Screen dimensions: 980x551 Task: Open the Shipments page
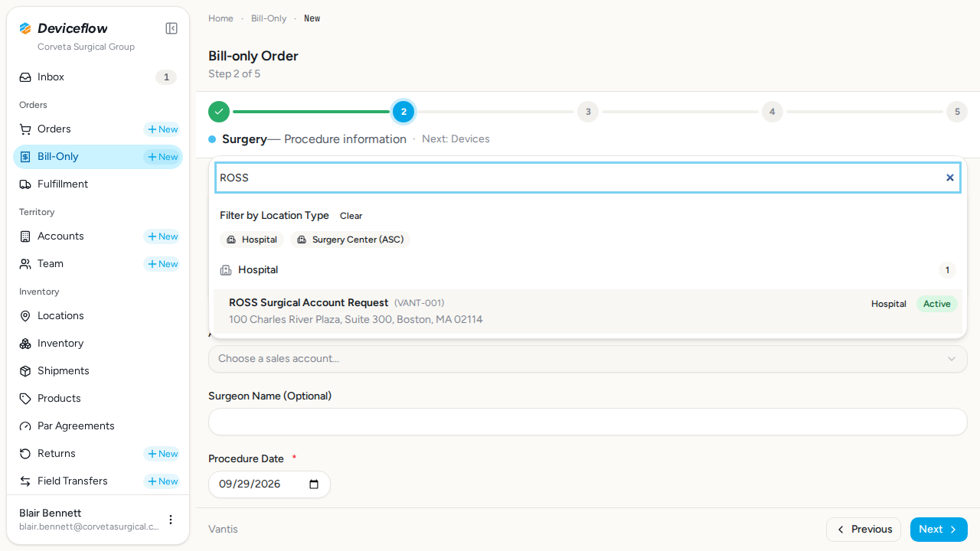coord(98,371)
